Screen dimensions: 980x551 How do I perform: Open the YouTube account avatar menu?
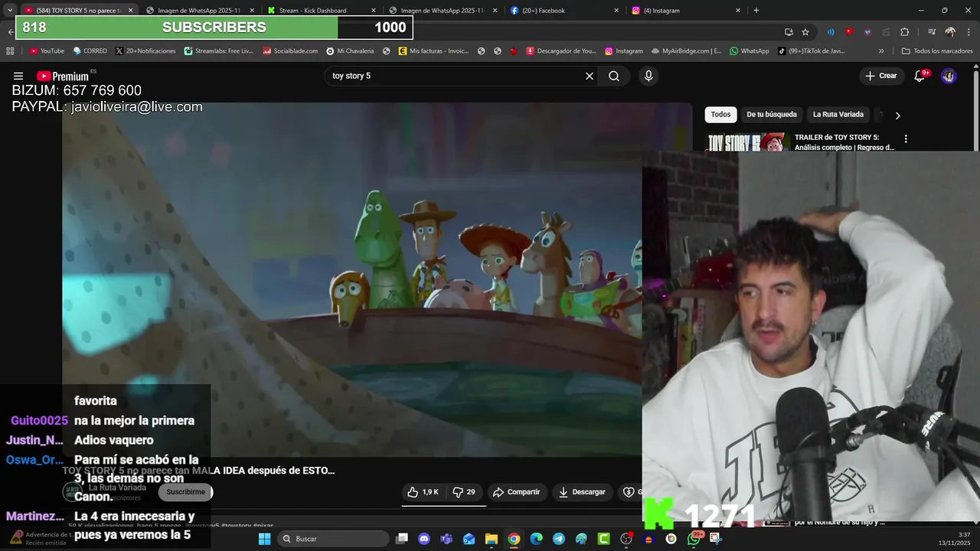coord(949,76)
